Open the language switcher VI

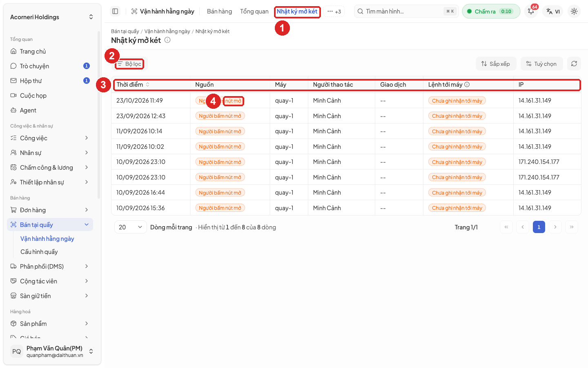pyautogui.click(x=553, y=11)
